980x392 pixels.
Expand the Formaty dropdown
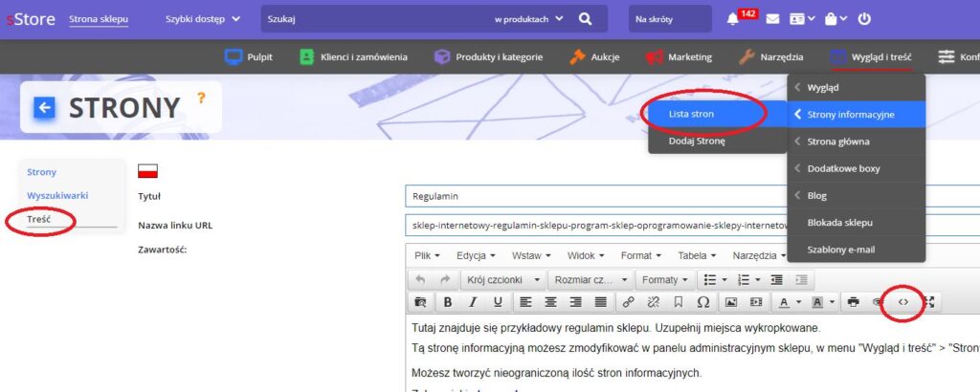(662, 280)
